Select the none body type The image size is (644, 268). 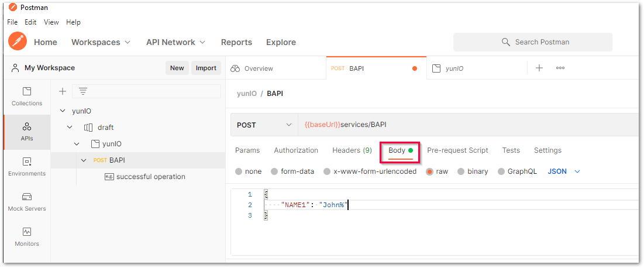[x=239, y=171]
